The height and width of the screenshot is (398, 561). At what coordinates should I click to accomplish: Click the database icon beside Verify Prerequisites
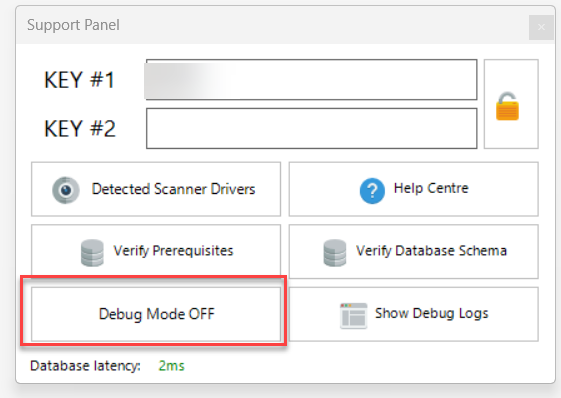pos(92,253)
